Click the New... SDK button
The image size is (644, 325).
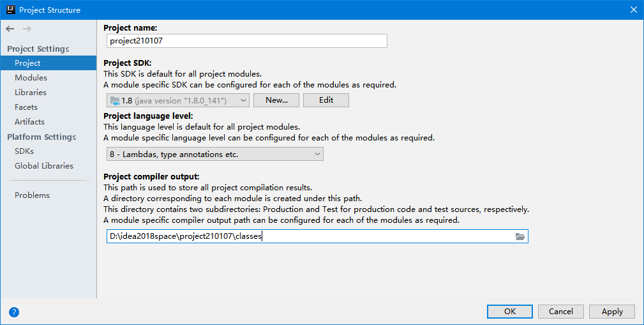pos(276,100)
